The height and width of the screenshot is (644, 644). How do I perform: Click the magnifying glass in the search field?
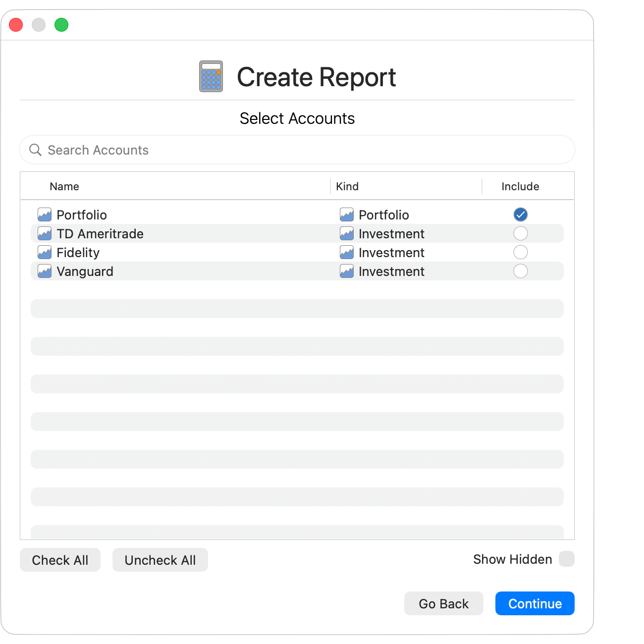click(35, 150)
